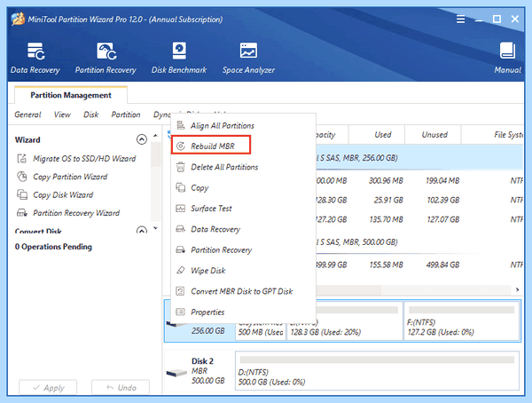Open the Space Analyzer tool
532x403 pixels.
point(248,58)
